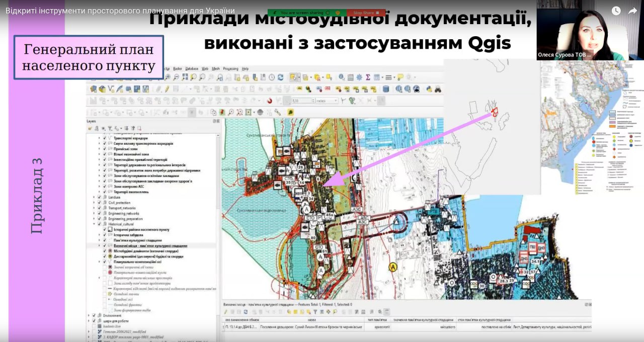Click YouTube watch later clock icon
Screen dimensions: 644x342
(615, 11)
